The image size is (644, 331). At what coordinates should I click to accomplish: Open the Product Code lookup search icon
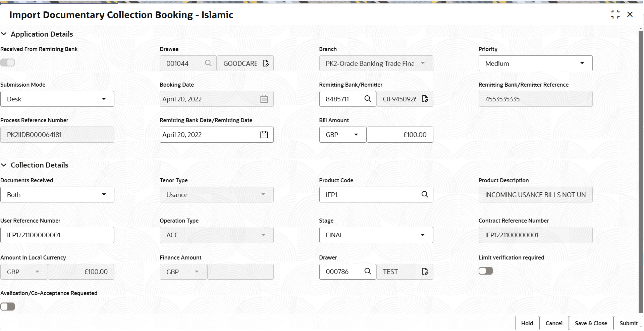point(425,194)
